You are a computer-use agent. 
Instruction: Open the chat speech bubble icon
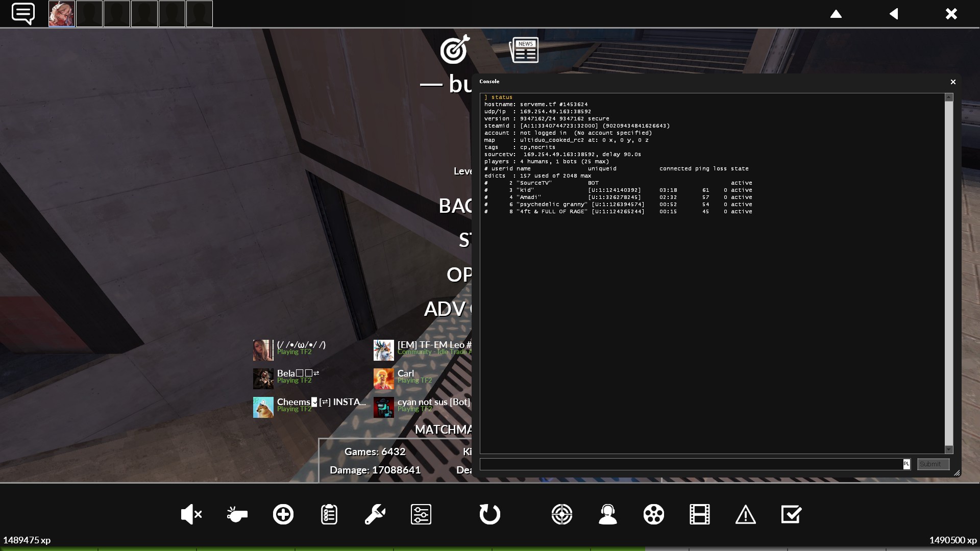tap(23, 13)
